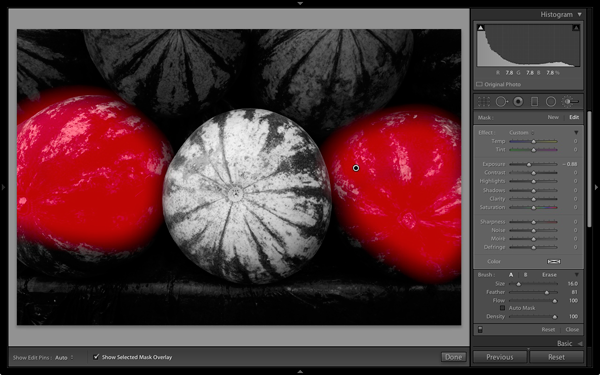Click the adjustment pin on the right watermelon
600x375 pixels.
coord(356,168)
